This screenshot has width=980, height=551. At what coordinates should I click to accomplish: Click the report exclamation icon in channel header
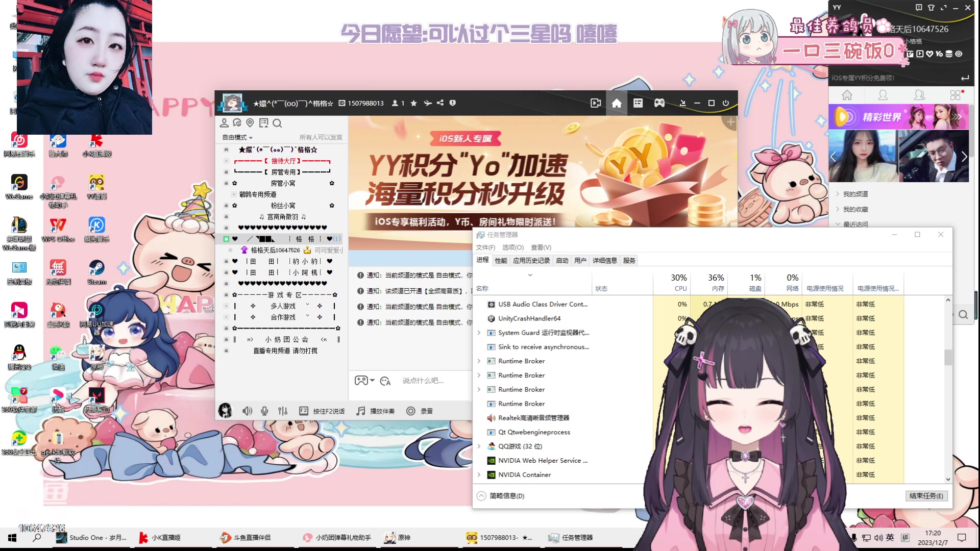pos(452,103)
